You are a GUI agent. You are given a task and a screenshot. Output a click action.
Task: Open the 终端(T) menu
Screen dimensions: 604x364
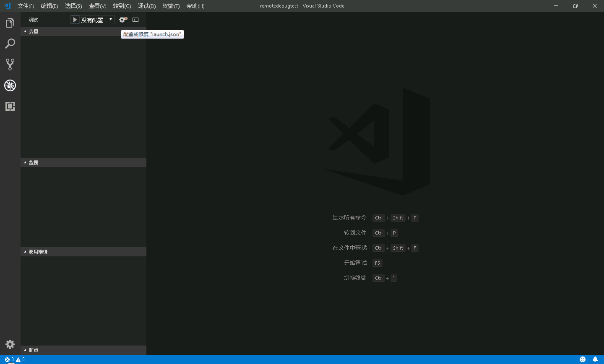(x=171, y=6)
